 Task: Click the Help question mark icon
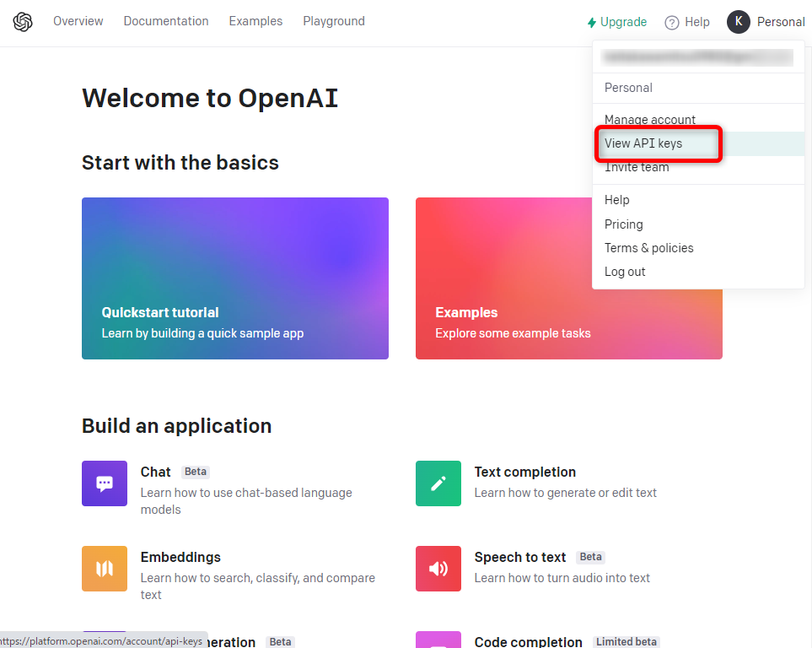(x=672, y=22)
